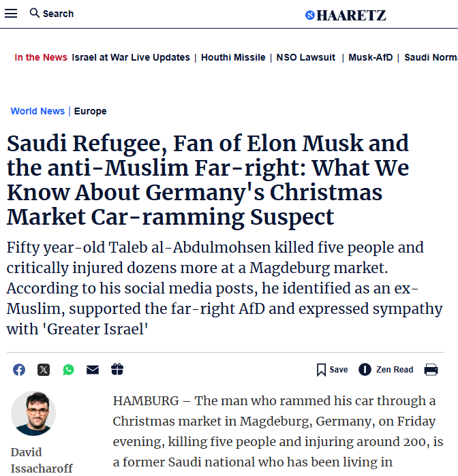Share the article on Facebook
458x476 pixels.
19,370
